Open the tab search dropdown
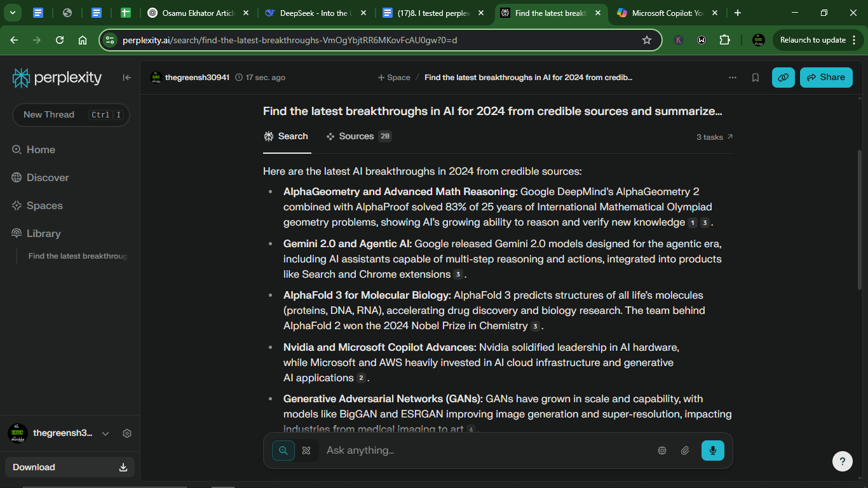The width and height of the screenshot is (868, 488). pos(12,13)
